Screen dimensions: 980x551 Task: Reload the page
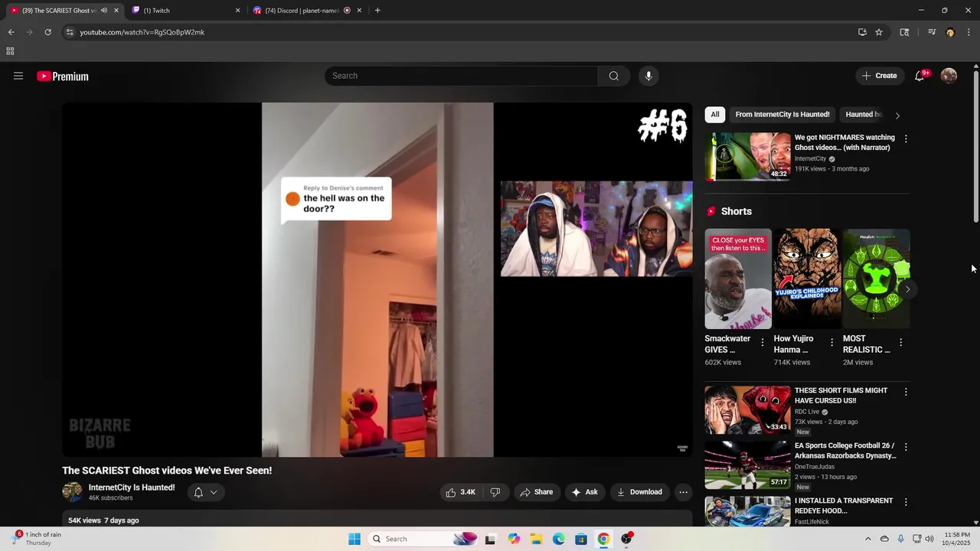coord(47,32)
